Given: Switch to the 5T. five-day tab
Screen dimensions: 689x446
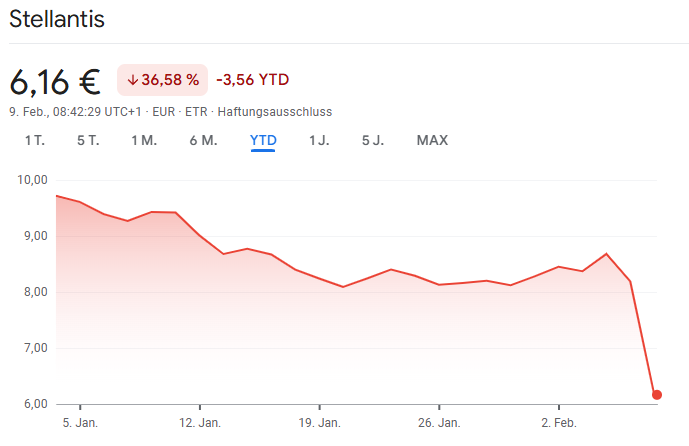Looking at the screenshot, I should click(88, 140).
